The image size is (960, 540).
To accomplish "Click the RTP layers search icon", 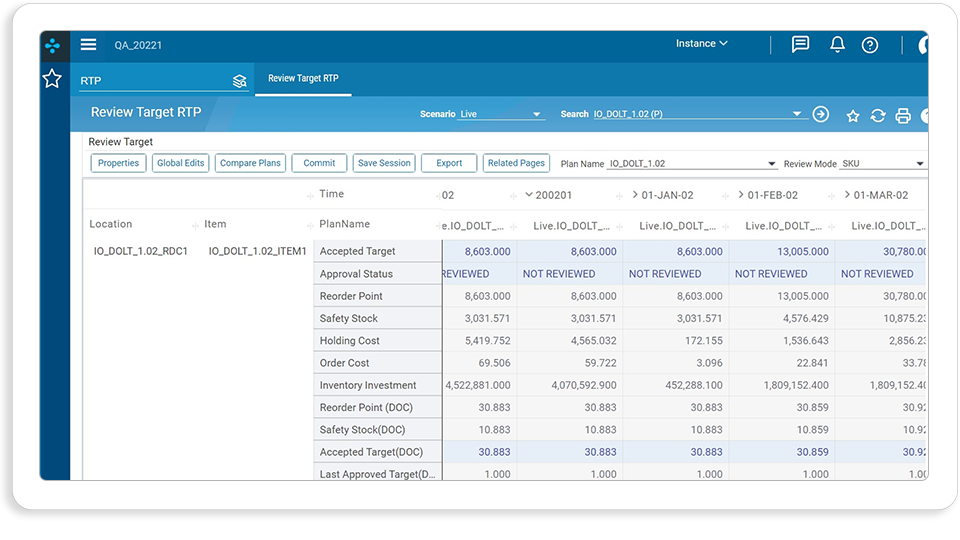I will (x=239, y=81).
